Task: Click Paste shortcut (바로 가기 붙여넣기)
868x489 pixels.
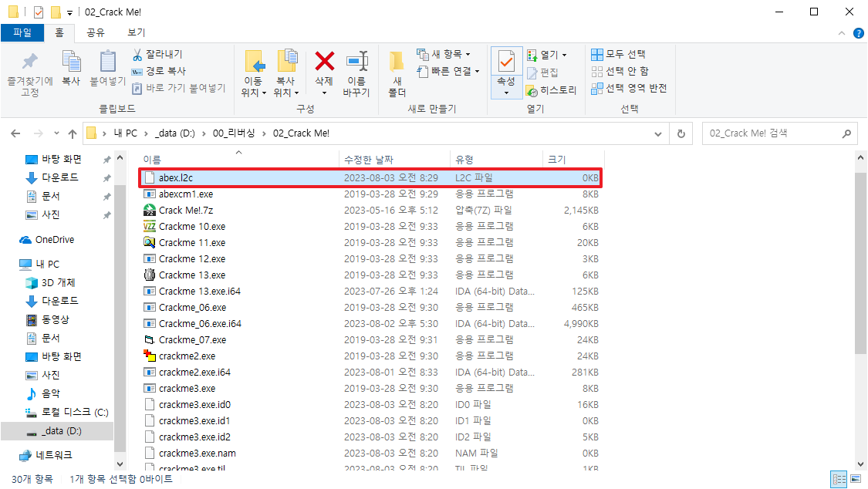Action: pos(179,88)
